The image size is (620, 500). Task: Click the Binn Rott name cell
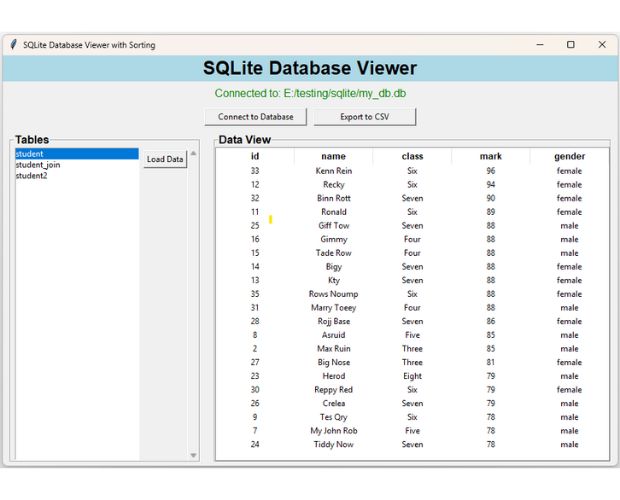pos(333,198)
